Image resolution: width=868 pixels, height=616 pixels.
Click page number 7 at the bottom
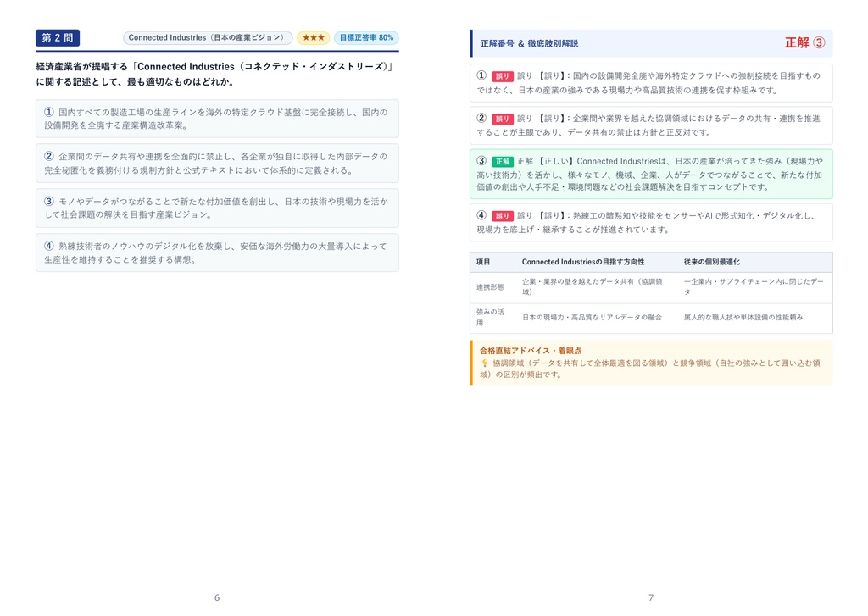[x=651, y=597]
